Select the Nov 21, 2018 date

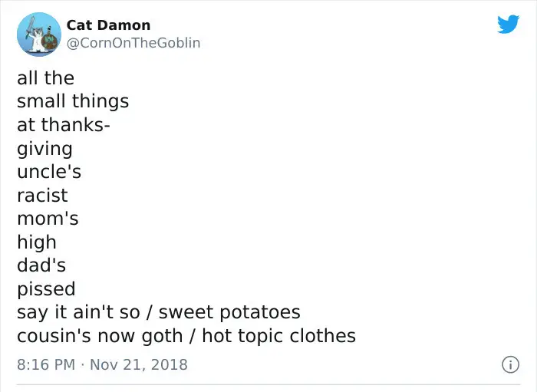(139, 364)
